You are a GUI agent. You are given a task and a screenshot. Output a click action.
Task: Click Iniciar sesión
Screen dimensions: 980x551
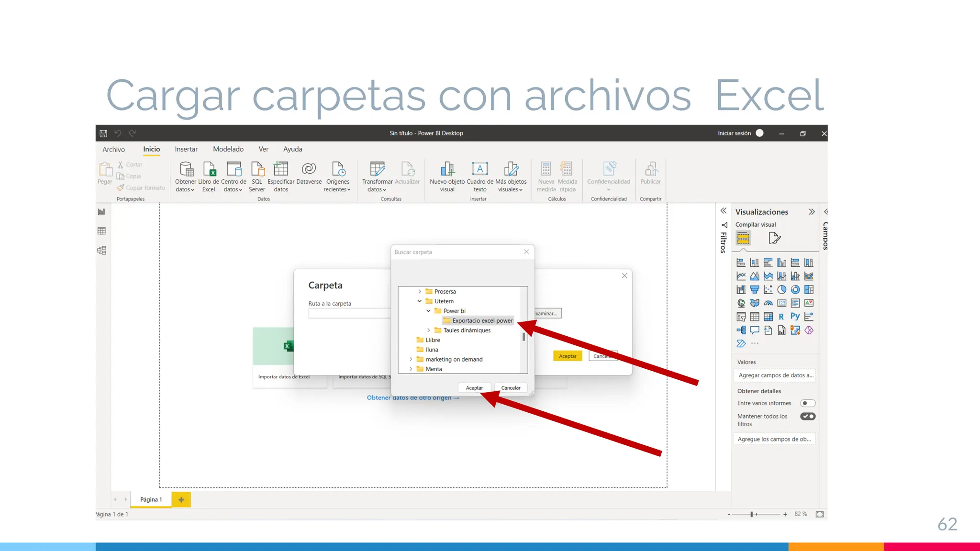click(x=734, y=133)
